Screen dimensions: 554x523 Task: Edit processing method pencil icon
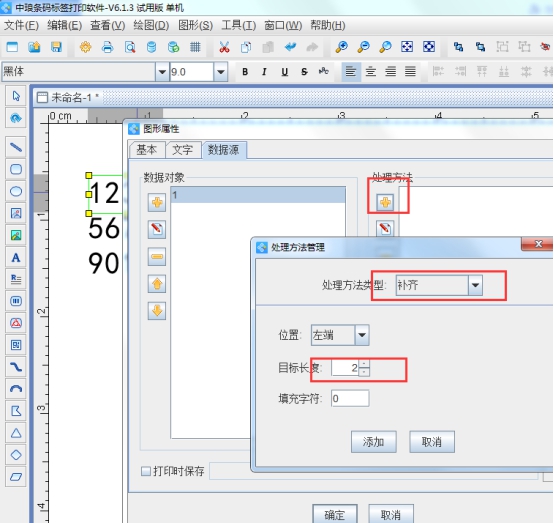tap(385, 229)
